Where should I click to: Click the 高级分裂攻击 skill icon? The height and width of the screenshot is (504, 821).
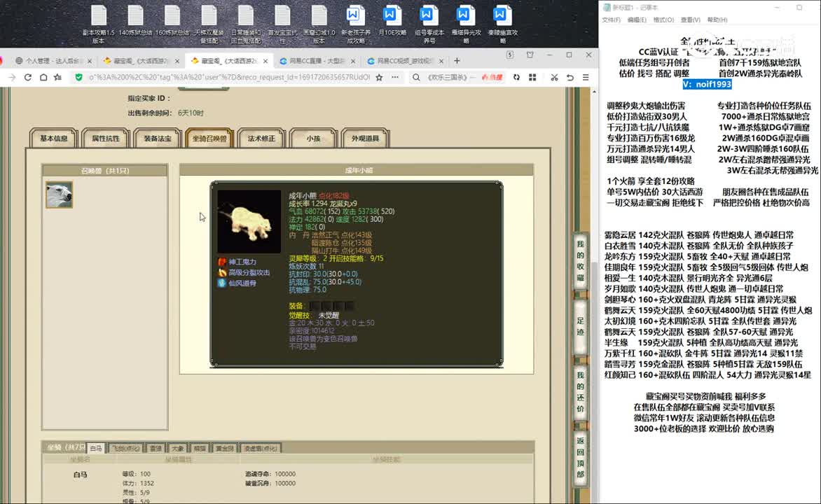click(x=222, y=272)
